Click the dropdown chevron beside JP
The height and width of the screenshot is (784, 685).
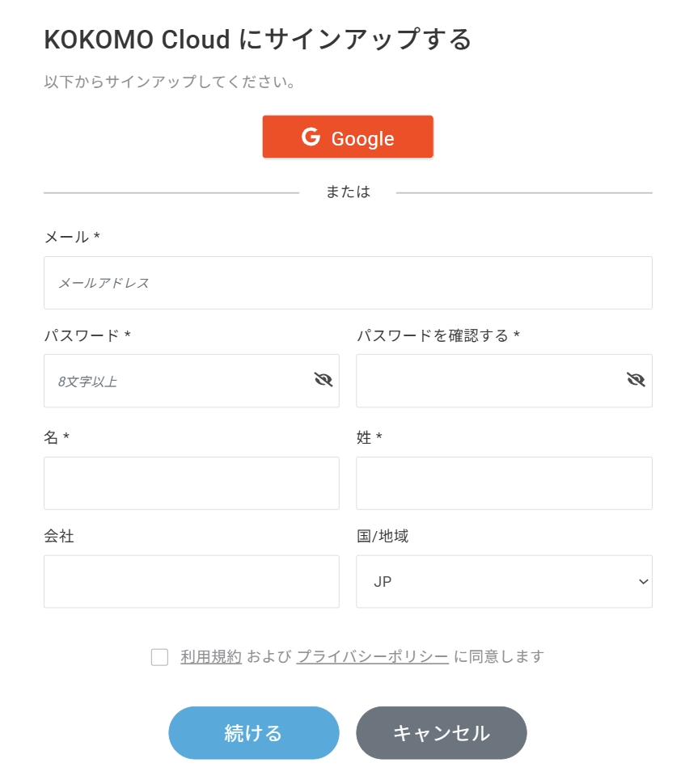point(644,581)
